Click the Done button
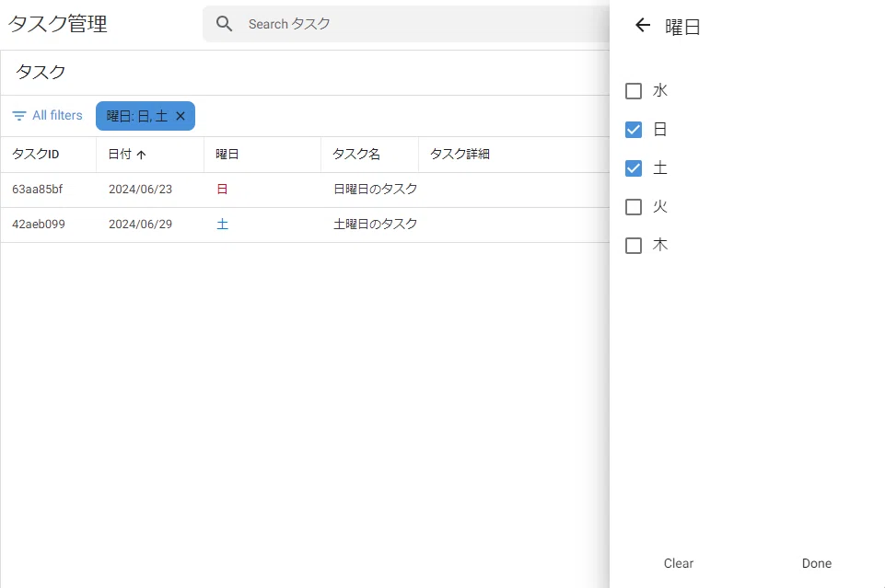The image size is (885, 588). pyautogui.click(x=817, y=563)
